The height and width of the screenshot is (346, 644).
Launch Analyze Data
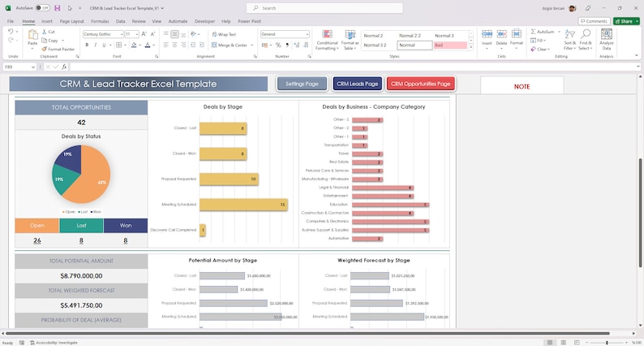[x=606, y=40]
